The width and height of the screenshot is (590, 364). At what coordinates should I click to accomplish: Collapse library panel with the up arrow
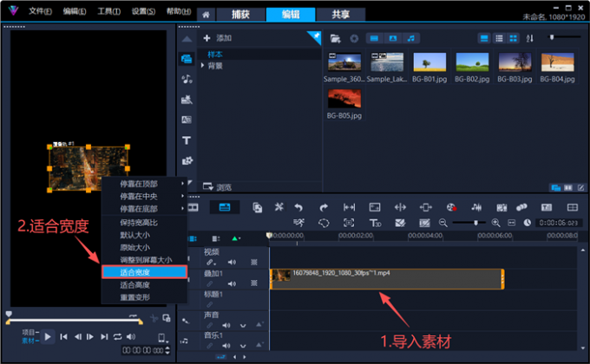click(x=187, y=39)
